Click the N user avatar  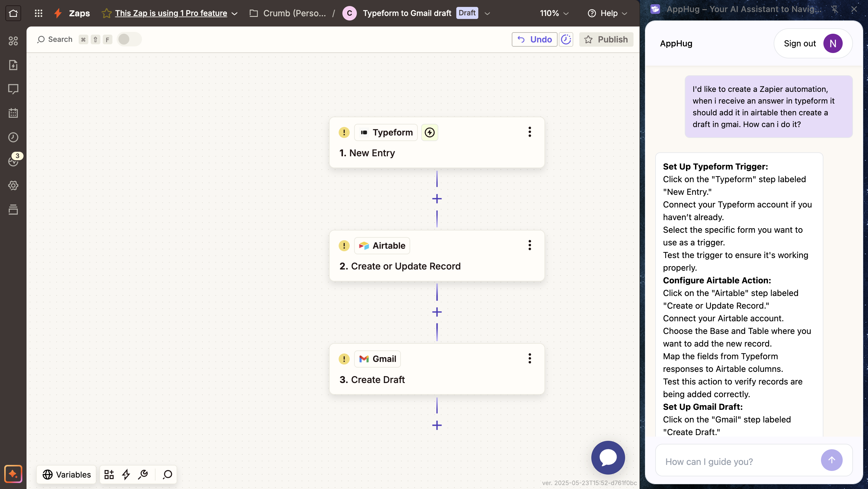coord(833,43)
